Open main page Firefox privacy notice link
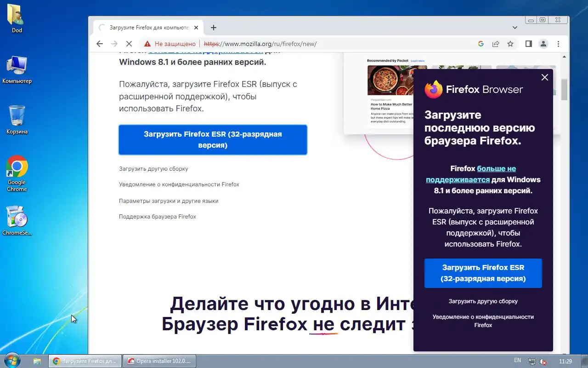 tap(179, 184)
